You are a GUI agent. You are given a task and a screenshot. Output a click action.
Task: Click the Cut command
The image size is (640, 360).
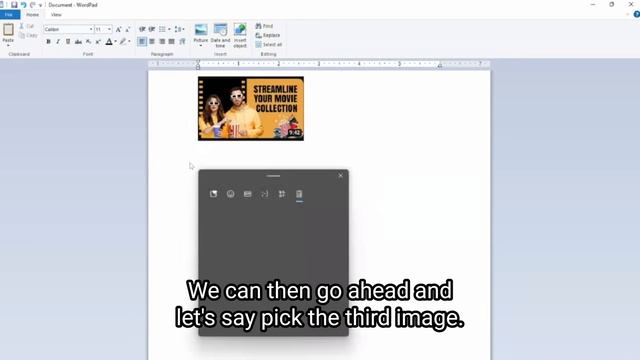[27, 26]
